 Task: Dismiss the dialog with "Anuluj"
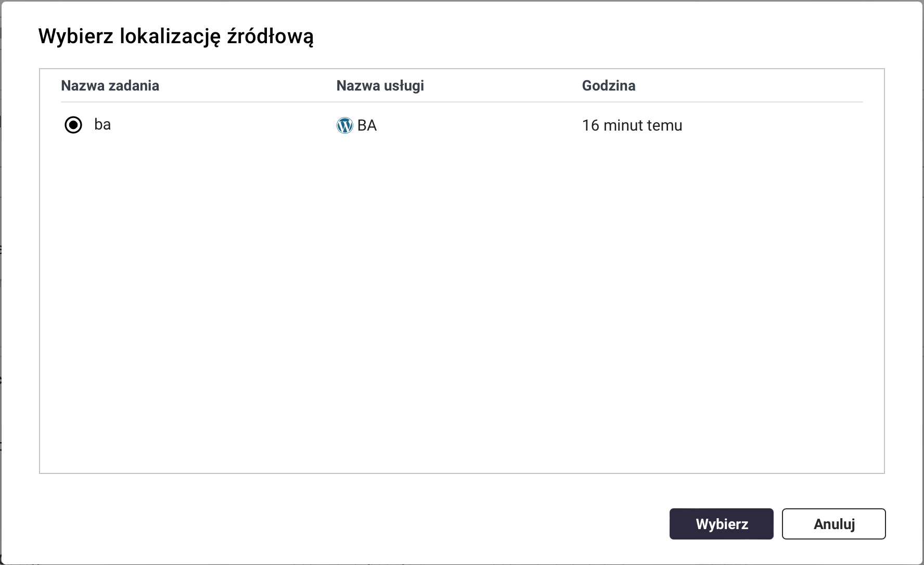coord(833,524)
